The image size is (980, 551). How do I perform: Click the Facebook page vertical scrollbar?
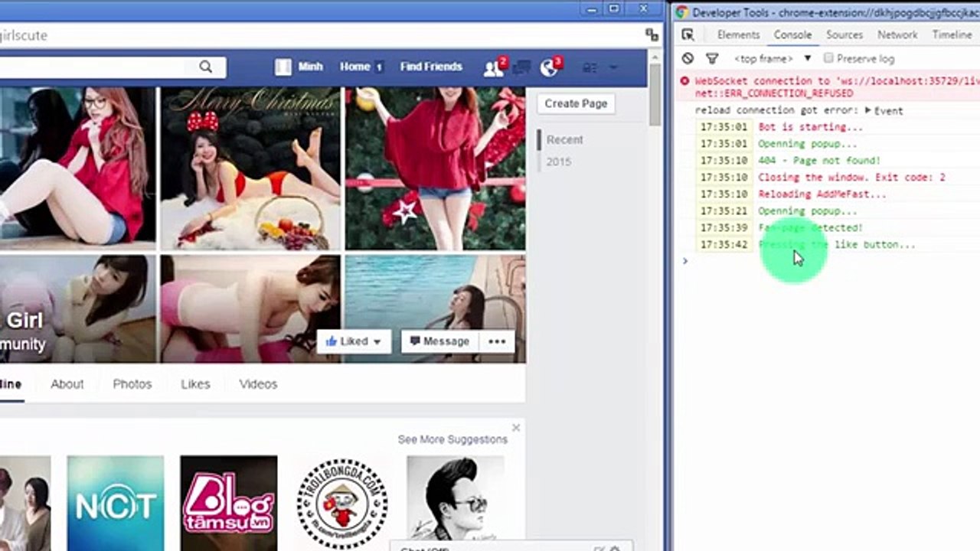[655, 96]
